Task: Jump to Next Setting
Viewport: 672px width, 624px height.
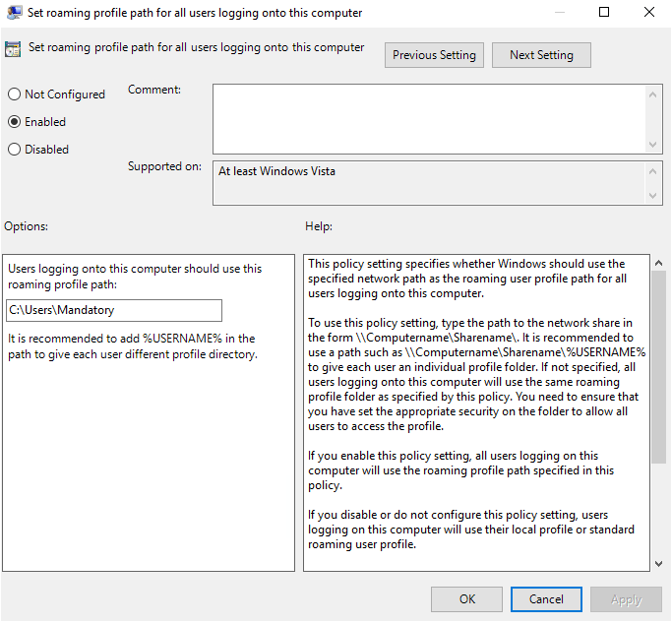Action: point(541,55)
